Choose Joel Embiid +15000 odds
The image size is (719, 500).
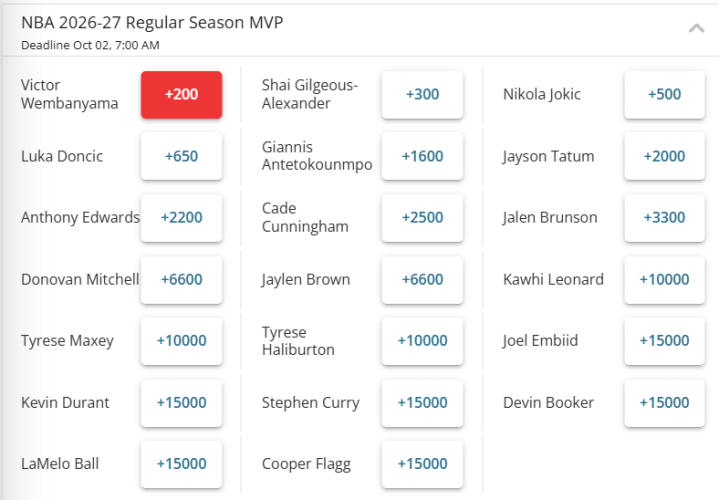[x=664, y=341]
